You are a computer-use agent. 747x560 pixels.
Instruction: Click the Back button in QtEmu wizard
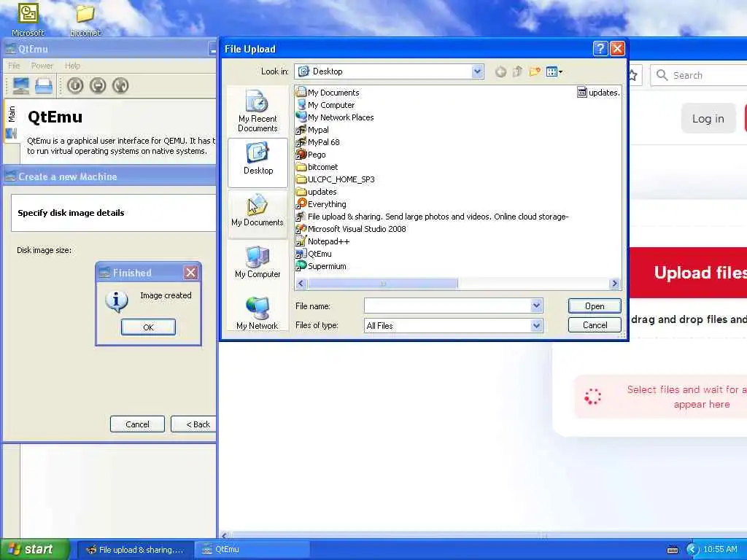pyautogui.click(x=194, y=424)
